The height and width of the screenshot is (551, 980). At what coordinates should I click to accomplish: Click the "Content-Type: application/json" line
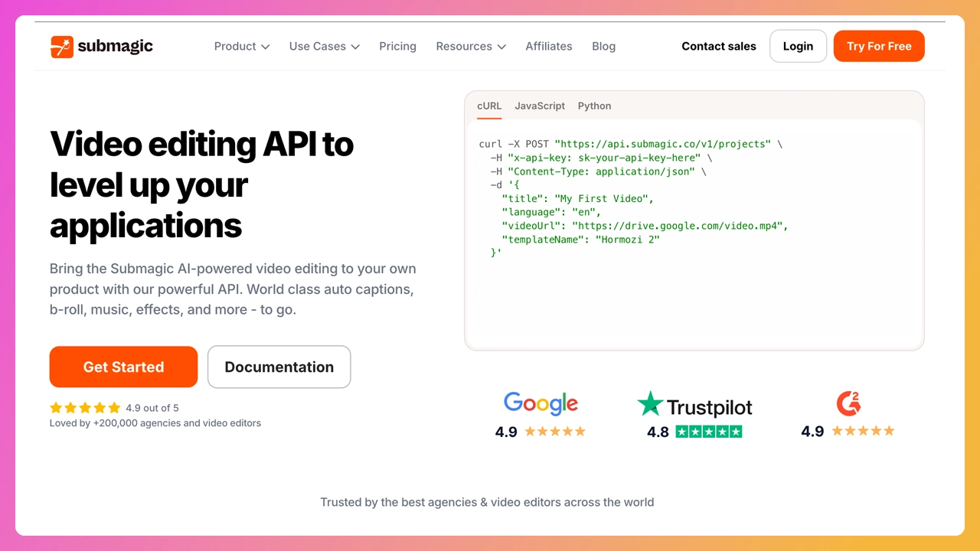click(x=598, y=171)
